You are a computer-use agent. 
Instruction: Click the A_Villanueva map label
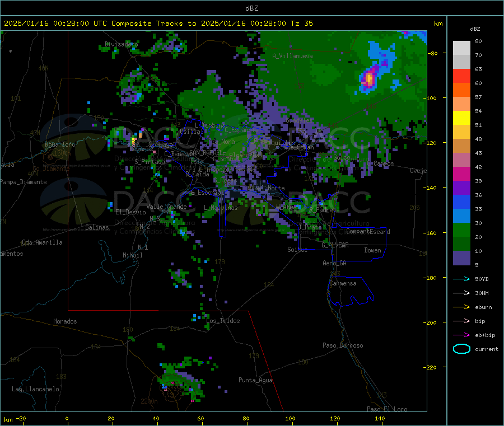pyautogui.click(x=292, y=56)
